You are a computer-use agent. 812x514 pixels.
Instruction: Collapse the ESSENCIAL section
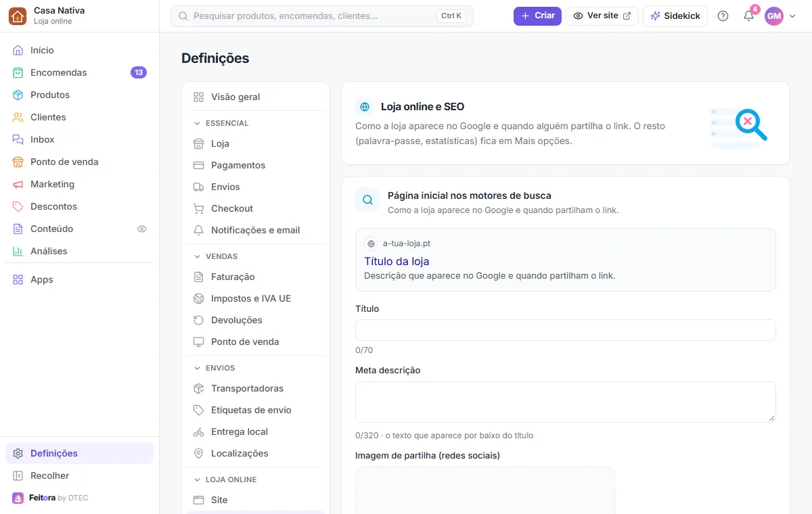[256, 123]
